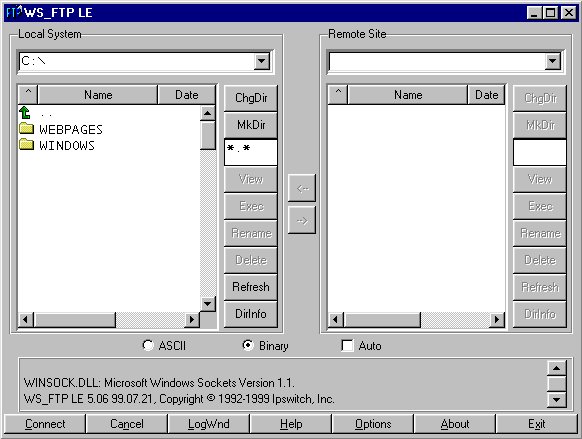This screenshot has height=439, width=582.
Task: Open the Remote Site path dropdown
Action: pos(552,61)
